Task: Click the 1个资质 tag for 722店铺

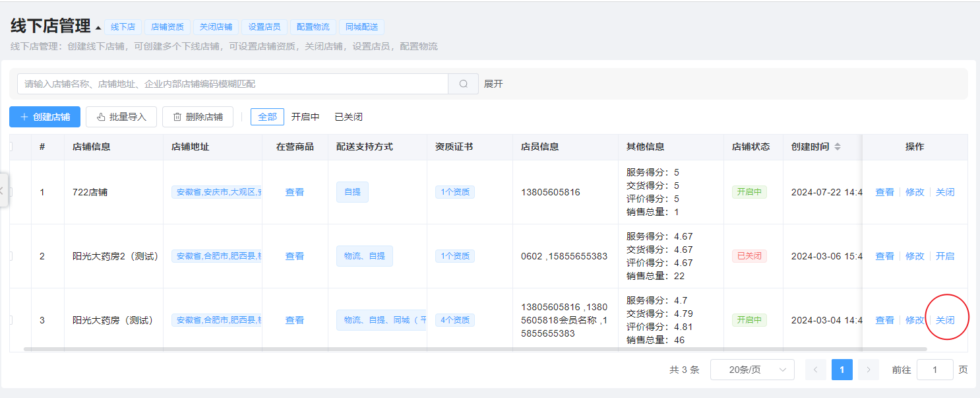Action: click(x=455, y=192)
